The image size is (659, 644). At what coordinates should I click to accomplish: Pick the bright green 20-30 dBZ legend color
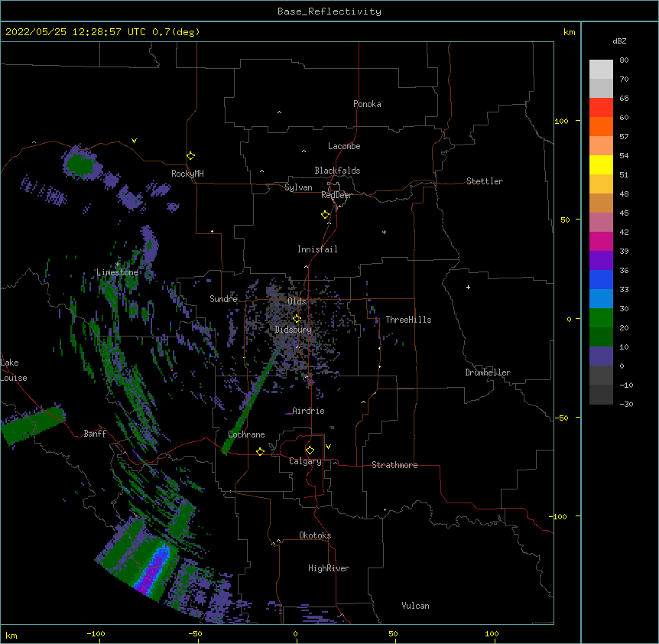[x=601, y=318]
